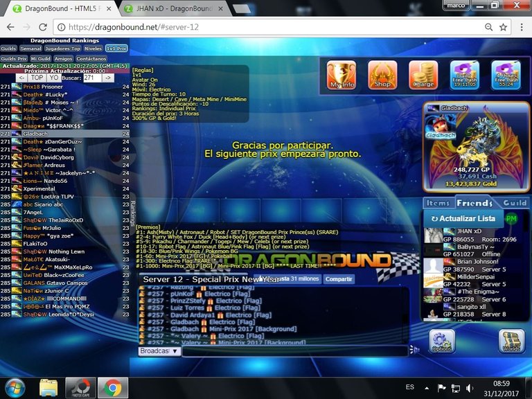Switch to the Guilds rankings tab
Viewport: 532px width, 399px height.
(x=8, y=48)
